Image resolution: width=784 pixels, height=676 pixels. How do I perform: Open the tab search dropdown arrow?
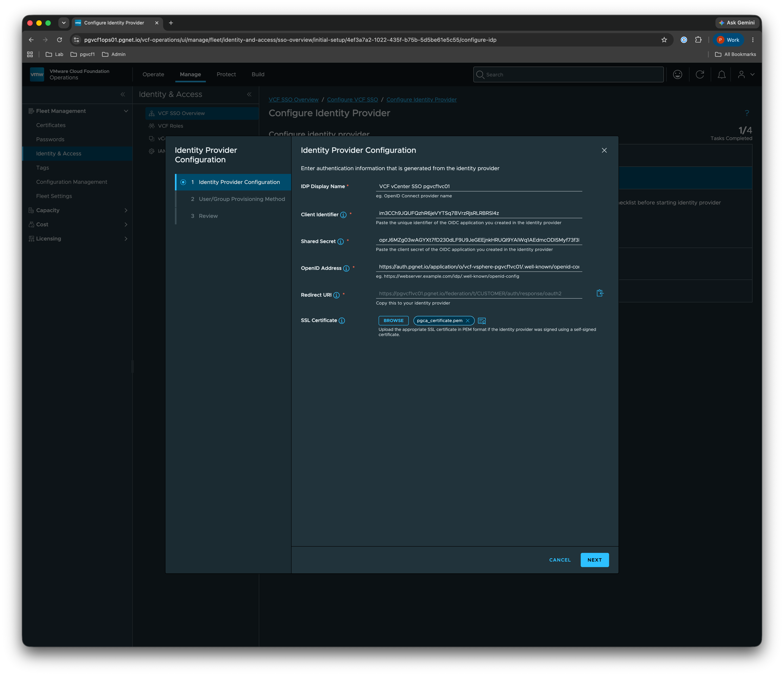click(64, 23)
